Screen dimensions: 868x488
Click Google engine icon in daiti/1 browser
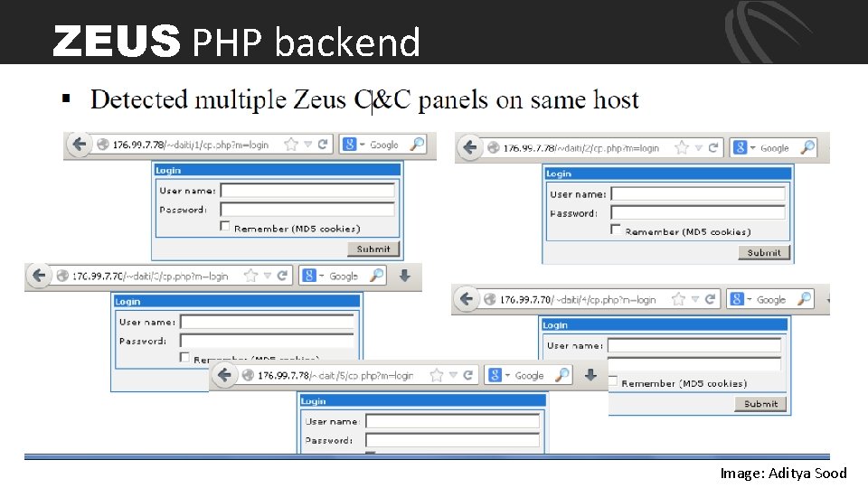(349, 145)
